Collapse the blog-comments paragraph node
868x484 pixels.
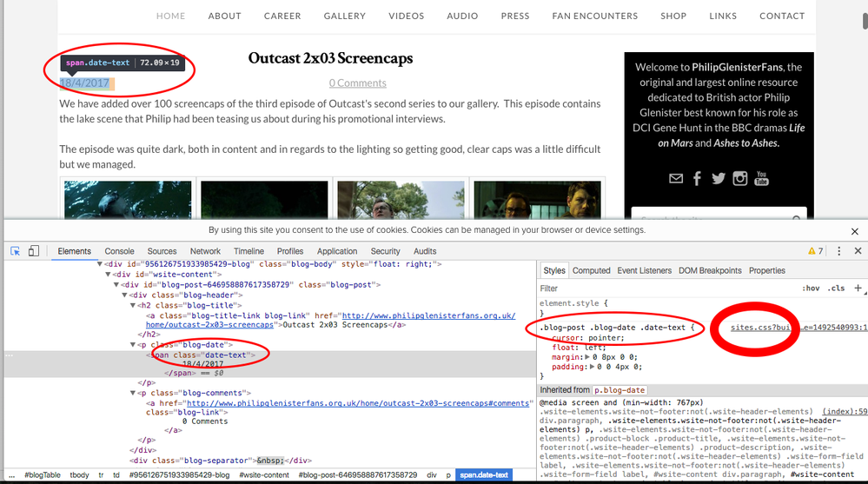pyautogui.click(x=132, y=393)
